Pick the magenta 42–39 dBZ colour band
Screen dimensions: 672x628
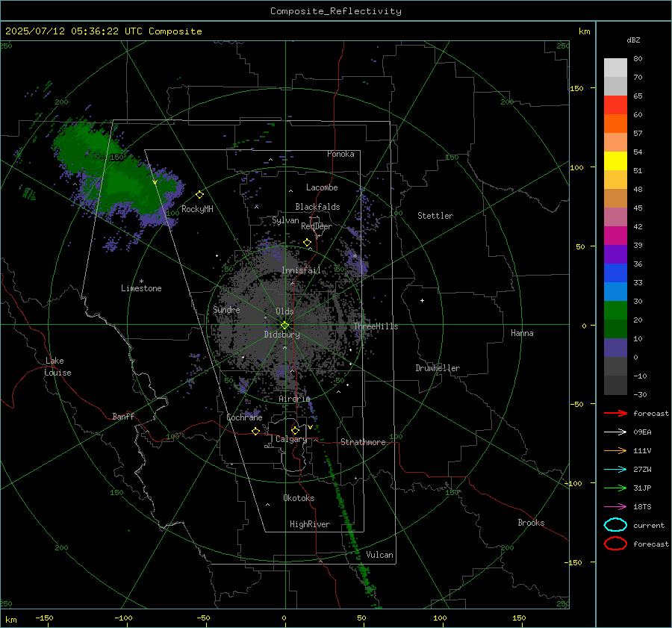[x=615, y=236]
